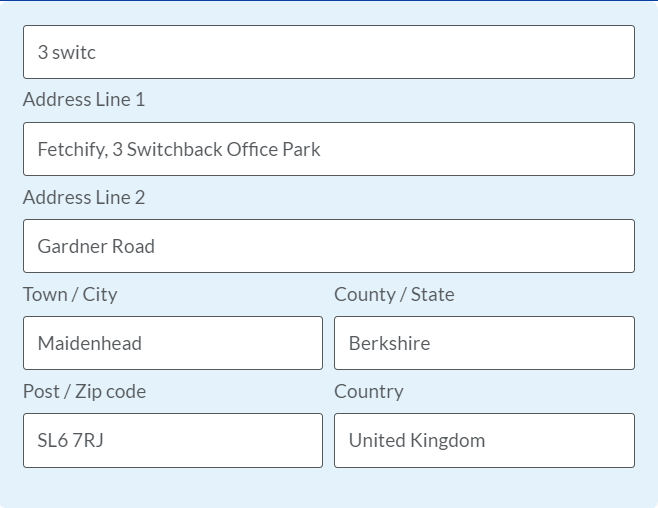This screenshot has width=658, height=508.
Task: Click the Post / Zip code field with SL6 7RJ
Action: pos(173,440)
